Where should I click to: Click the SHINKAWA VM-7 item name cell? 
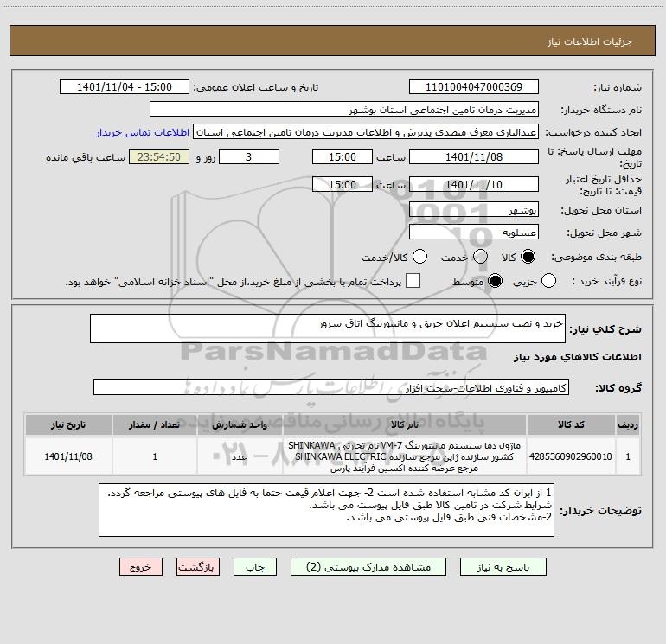pos(405,456)
